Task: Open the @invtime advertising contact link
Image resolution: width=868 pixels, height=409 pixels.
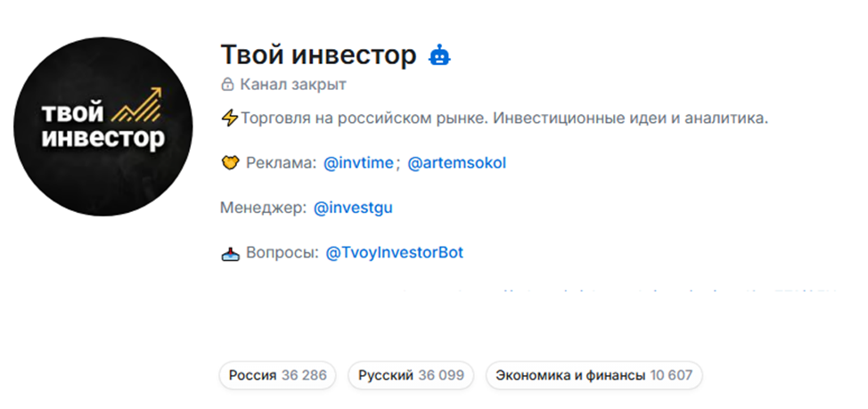Action: [x=357, y=163]
